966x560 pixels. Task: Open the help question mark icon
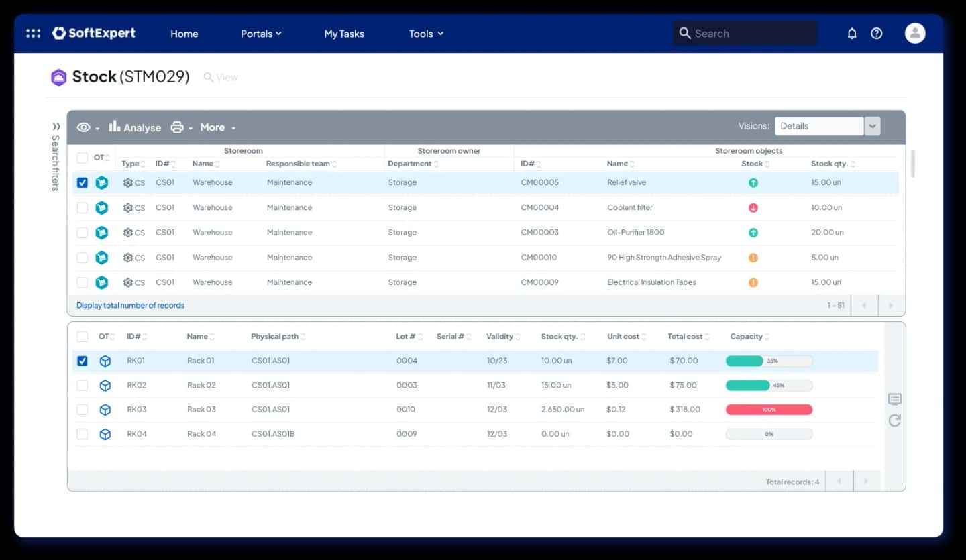click(877, 33)
